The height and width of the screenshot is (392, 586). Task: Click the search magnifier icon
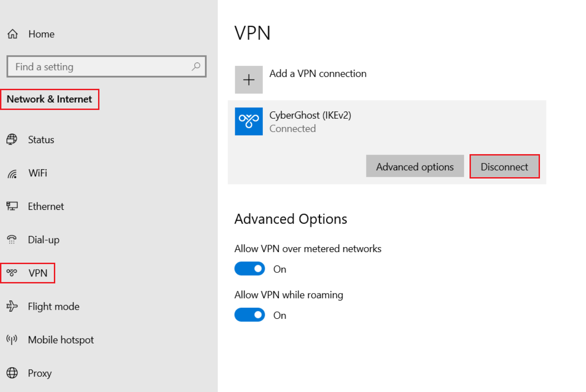click(196, 66)
